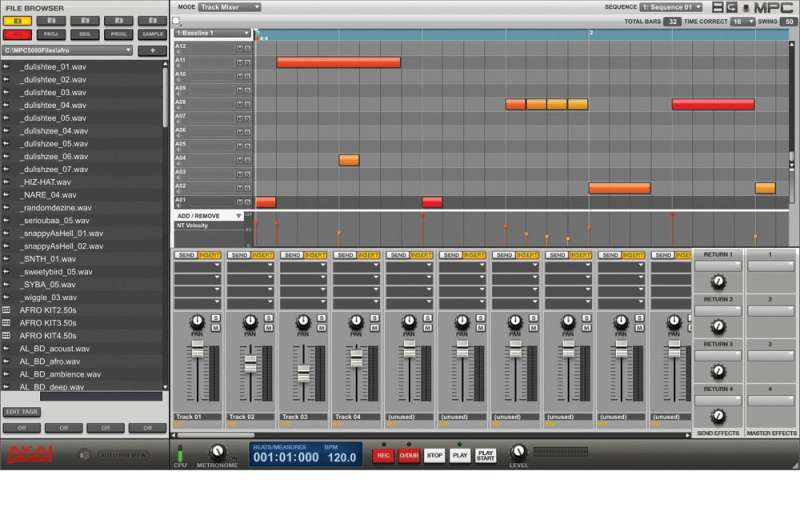800x519 pixels.
Task: Open the Mode Track Mixer dropdown
Action: tap(229, 7)
